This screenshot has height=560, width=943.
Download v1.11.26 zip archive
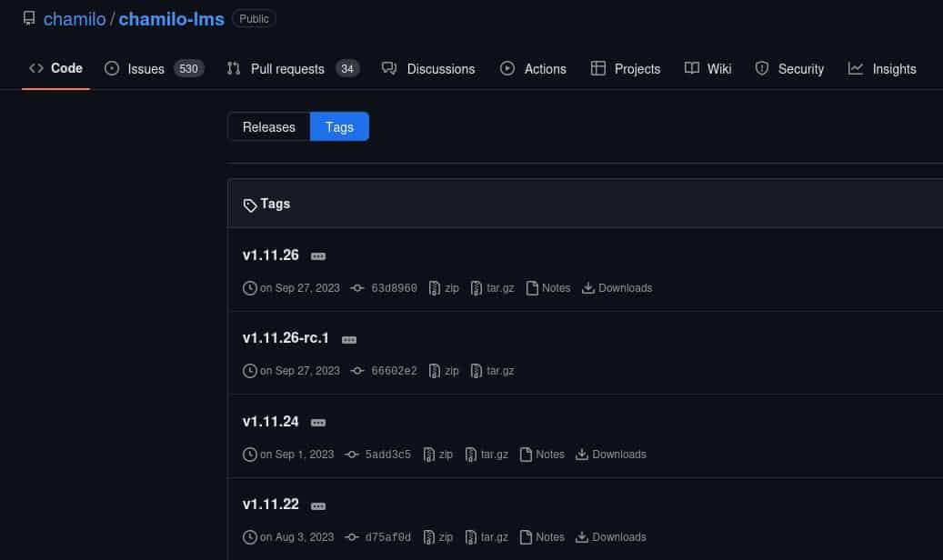coord(444,288)
